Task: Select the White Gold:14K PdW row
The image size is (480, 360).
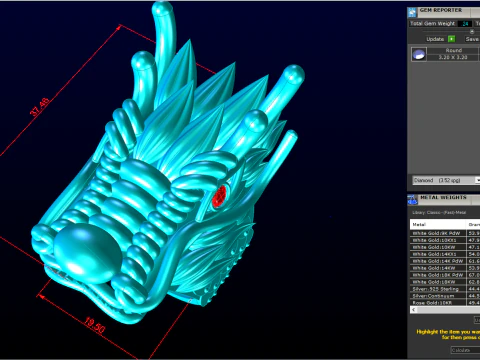Action: click(445, 261)
